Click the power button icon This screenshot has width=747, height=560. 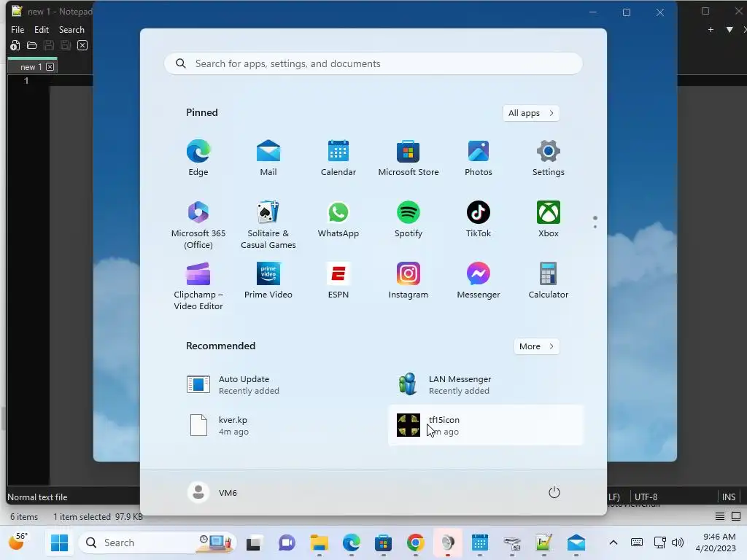(554, 492)
